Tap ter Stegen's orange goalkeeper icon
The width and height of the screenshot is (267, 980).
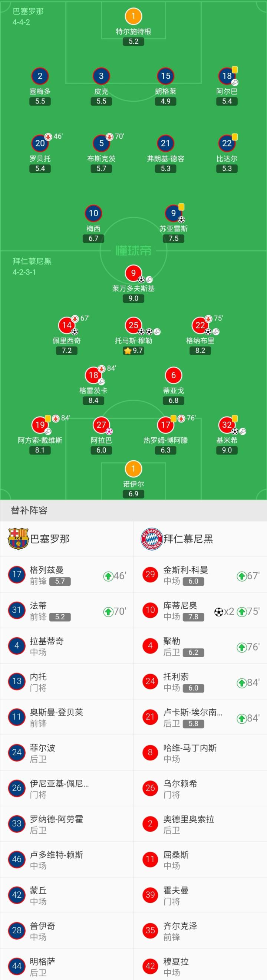(133, 16)
